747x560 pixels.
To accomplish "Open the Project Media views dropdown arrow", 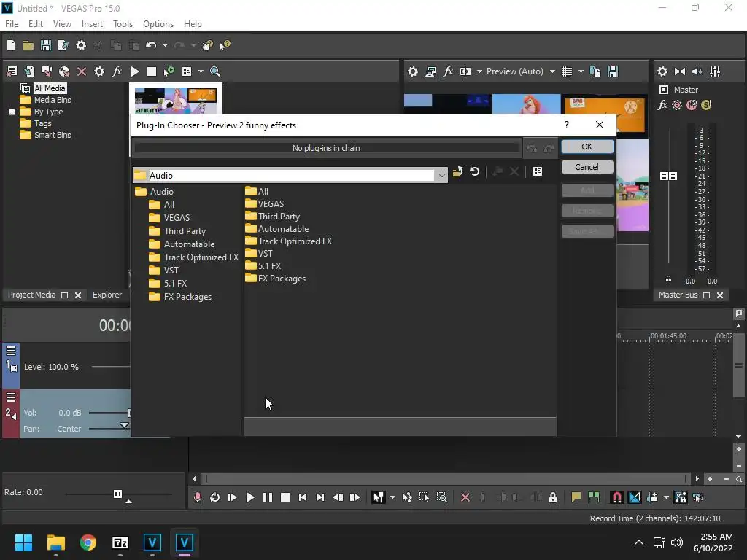I will (201, 71).
